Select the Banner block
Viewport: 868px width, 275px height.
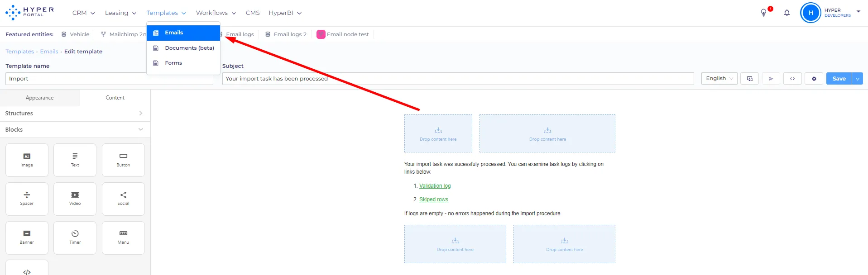coord(27,238)
